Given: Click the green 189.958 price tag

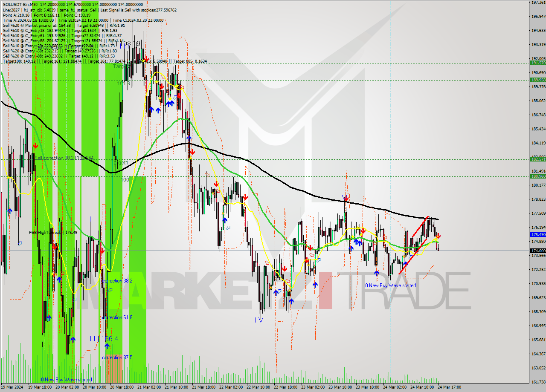Looking at the screenshot, I should (538, 80).
